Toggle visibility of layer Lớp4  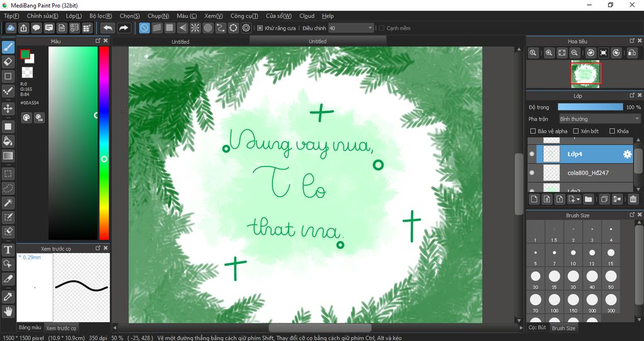click(x=532, y=154)
